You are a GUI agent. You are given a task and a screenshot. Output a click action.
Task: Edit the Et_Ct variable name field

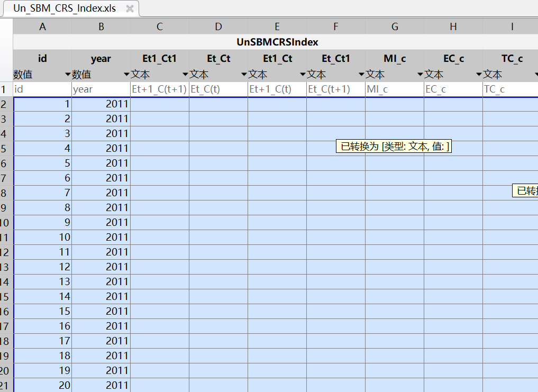coord(218,58)
